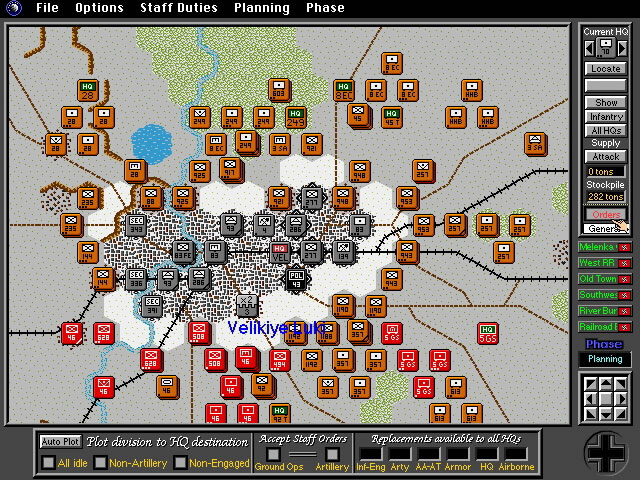Open the File menu
The height and width of the screenshot is (480, 640).
(x=47, y=8)
